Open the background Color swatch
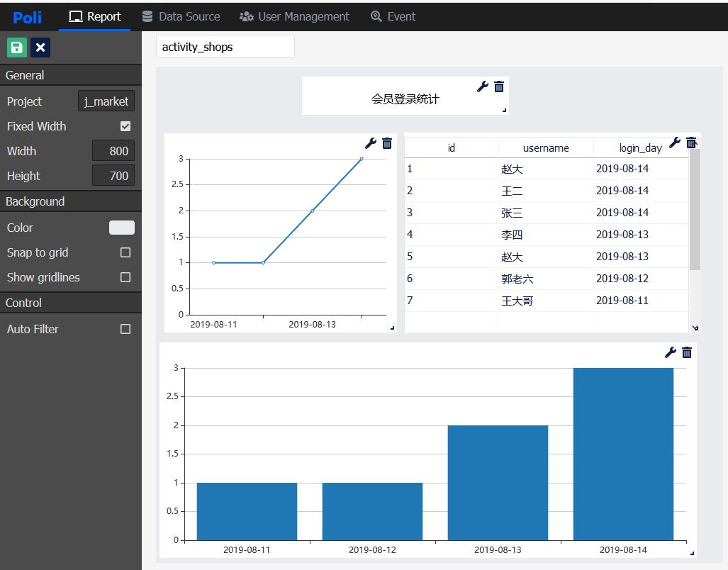This screenshot has width=728, height=570. pos(122,228)
